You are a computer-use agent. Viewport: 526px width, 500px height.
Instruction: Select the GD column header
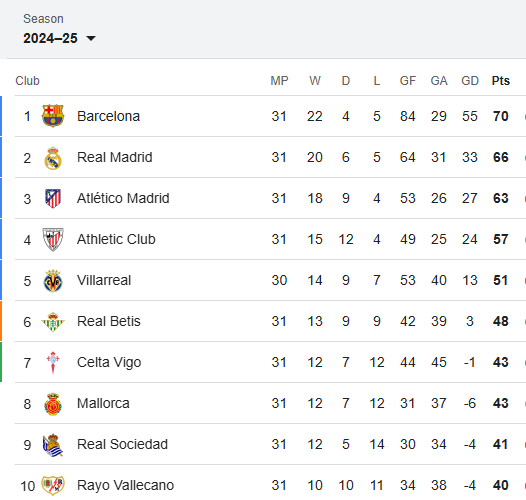pos(470,81)
